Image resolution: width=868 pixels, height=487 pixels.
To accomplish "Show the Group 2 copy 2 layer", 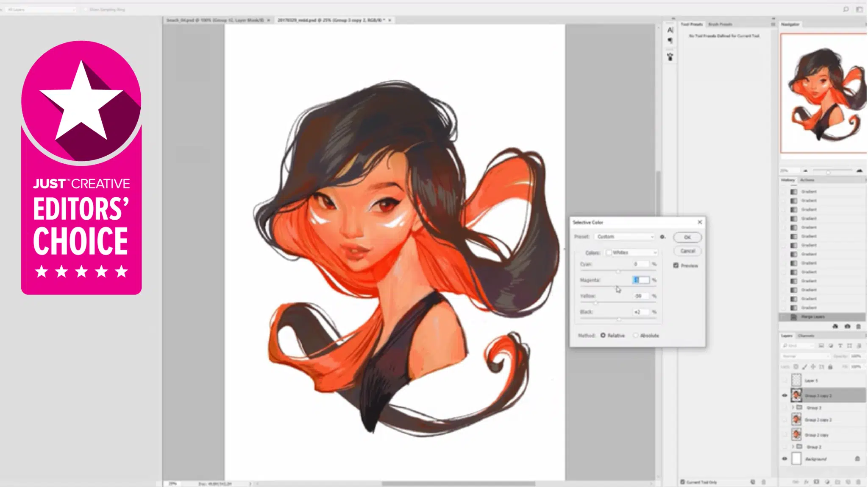I will click(x=785, y=420).
